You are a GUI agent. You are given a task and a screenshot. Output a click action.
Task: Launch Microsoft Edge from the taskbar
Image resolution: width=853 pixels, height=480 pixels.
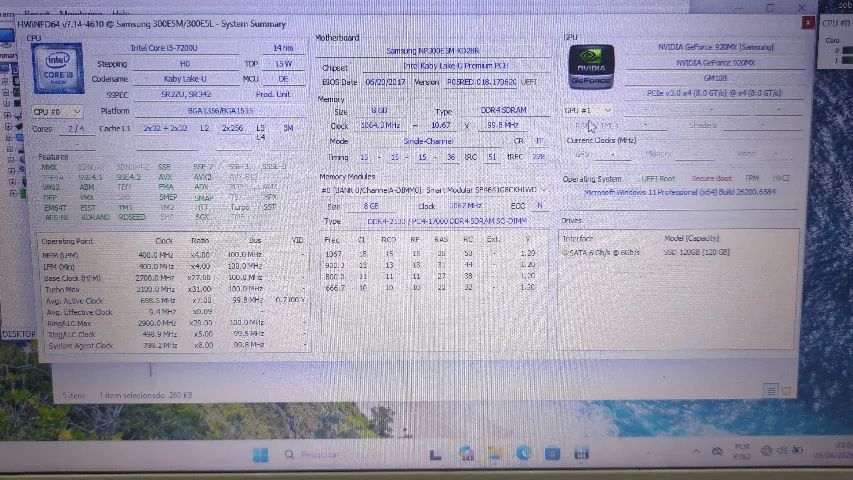pos(524,453)
